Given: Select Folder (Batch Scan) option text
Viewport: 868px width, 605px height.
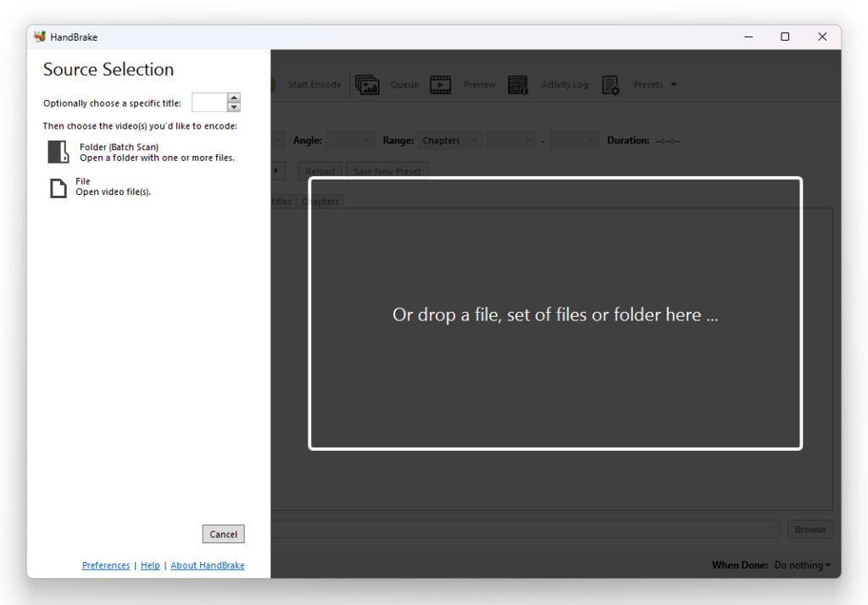Looking at the screenshot, I should click(119, 147).
